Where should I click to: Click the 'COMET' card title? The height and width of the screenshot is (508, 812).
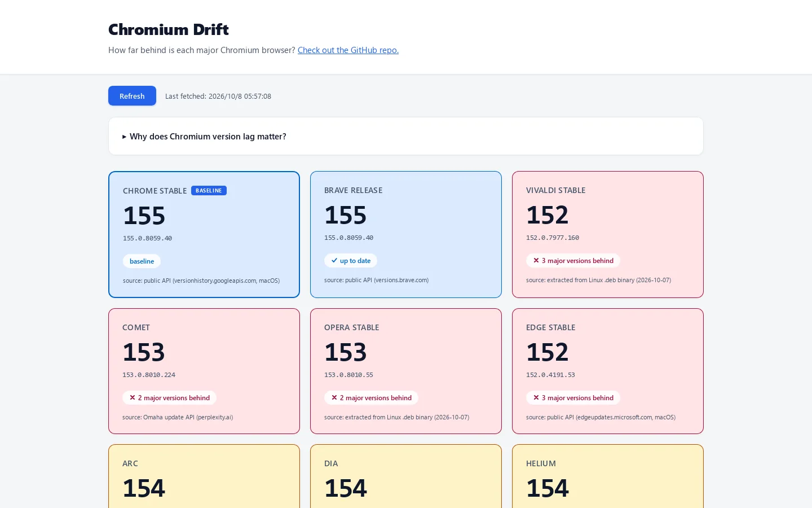coord(136,327)
